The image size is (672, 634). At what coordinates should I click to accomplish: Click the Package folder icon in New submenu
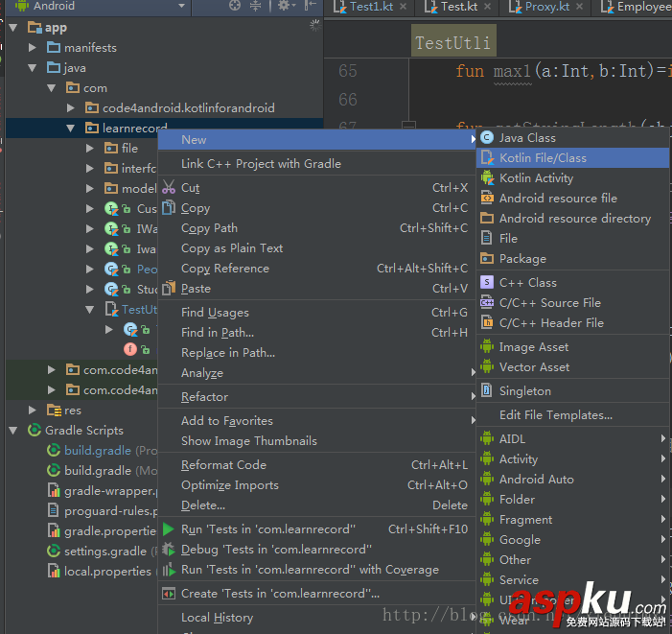(487, 258)
